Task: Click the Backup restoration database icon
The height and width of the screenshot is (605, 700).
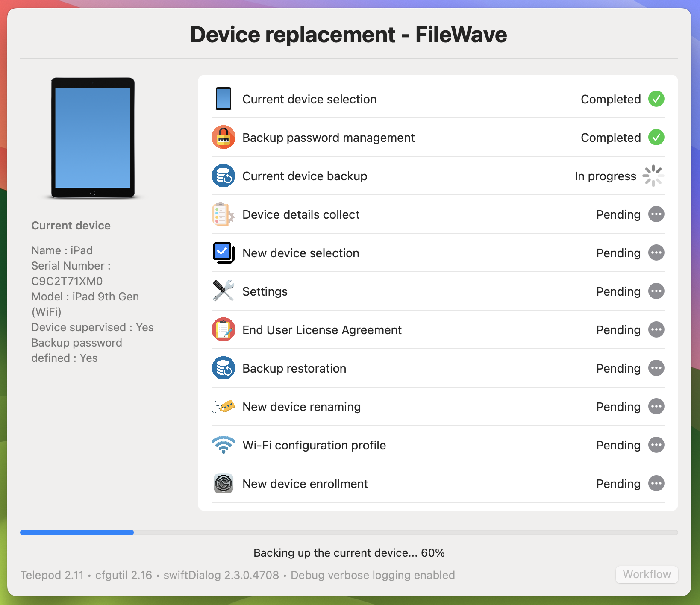Action: 224,368
